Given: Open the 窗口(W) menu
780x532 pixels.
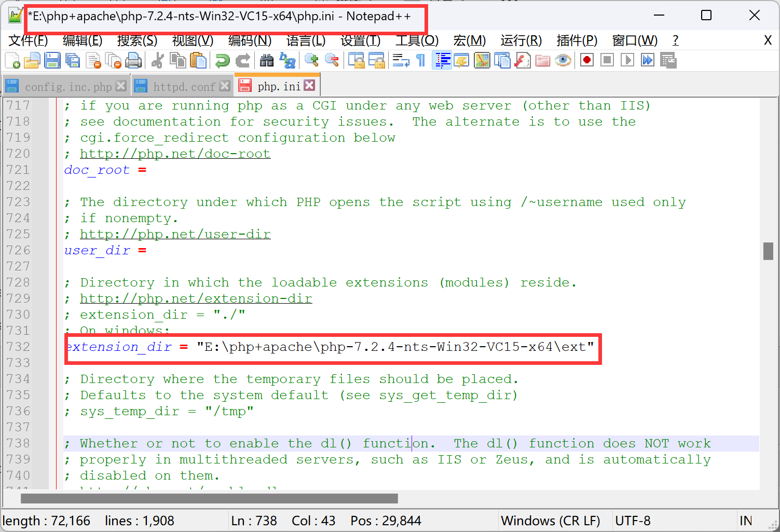Looking at the screenshot, I should point(635,40).
